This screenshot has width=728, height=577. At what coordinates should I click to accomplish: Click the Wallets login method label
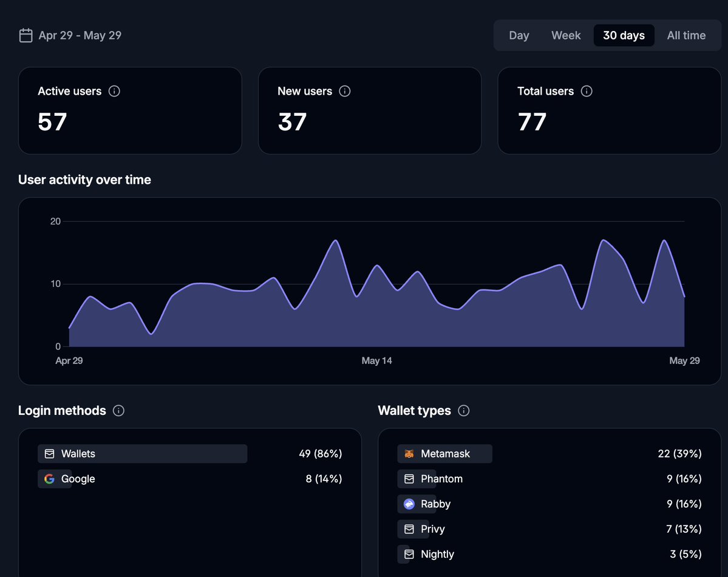[x=78, y=454]
